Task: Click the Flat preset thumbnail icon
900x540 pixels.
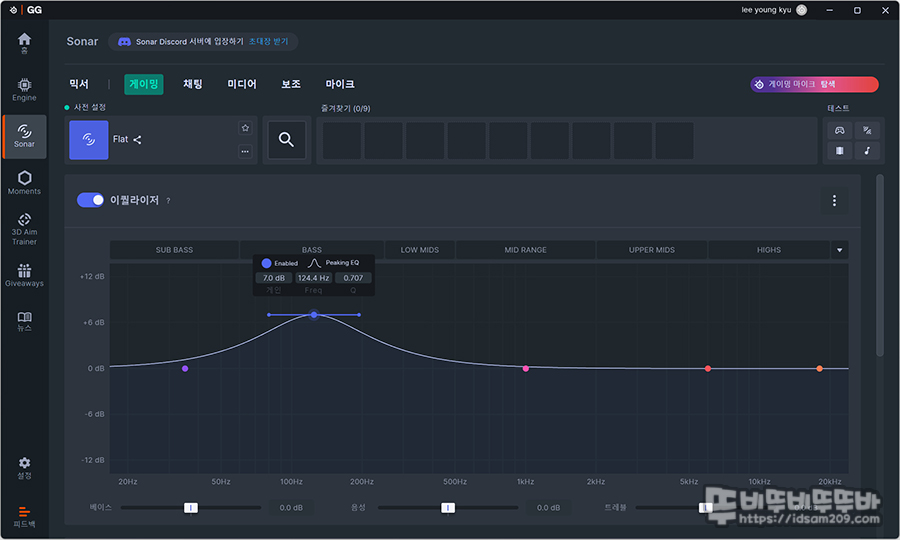Action: point(88,139)
